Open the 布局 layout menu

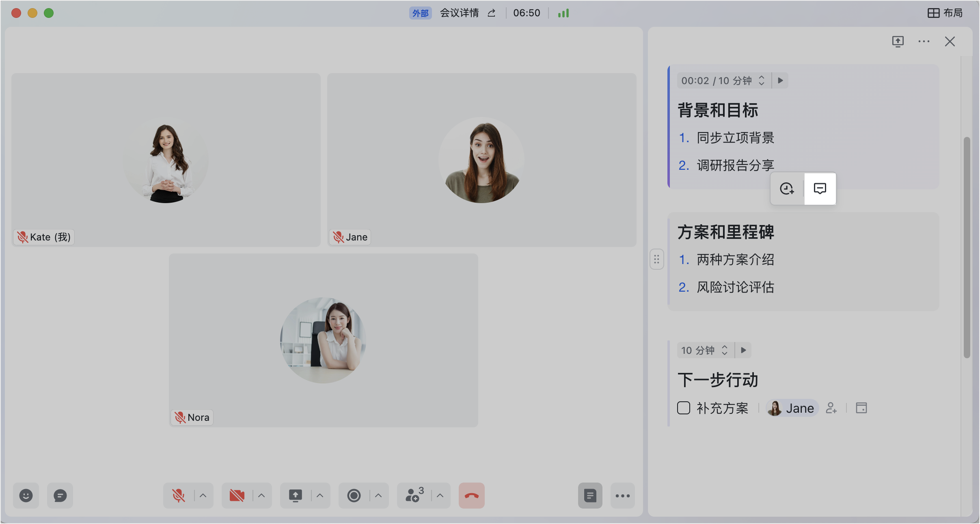(x=945, y=13)
